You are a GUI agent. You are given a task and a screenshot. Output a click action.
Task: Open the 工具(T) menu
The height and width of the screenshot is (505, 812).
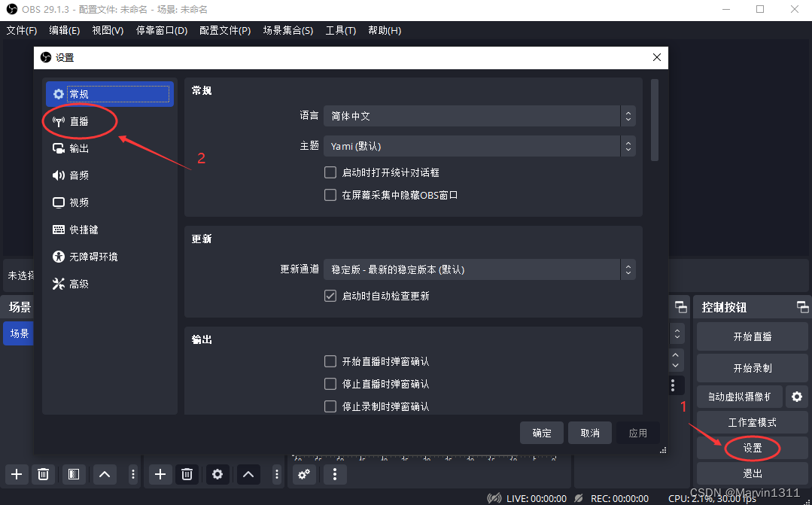tap(340, 30)
